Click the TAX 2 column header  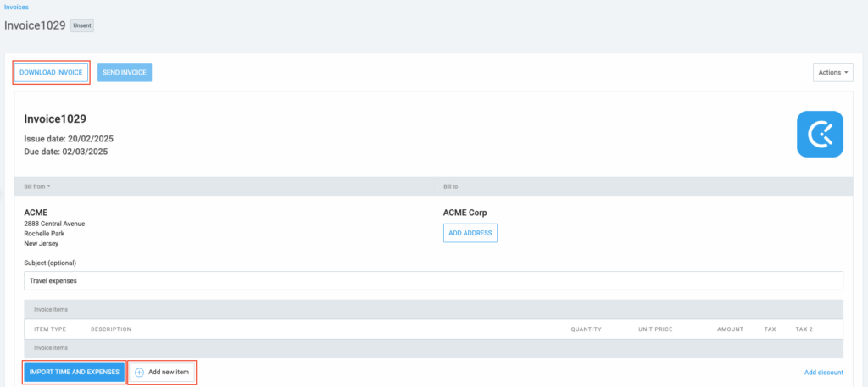[x=804, y=329]
